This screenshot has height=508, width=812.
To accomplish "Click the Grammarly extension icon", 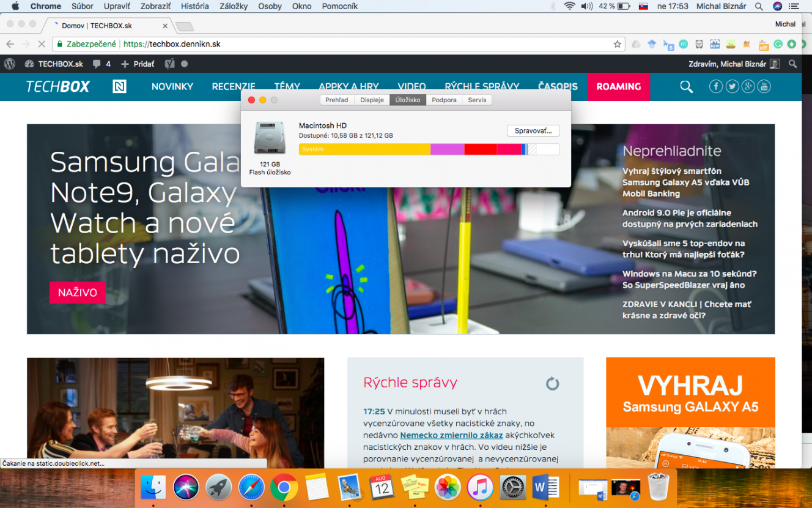I will (778, 44).
